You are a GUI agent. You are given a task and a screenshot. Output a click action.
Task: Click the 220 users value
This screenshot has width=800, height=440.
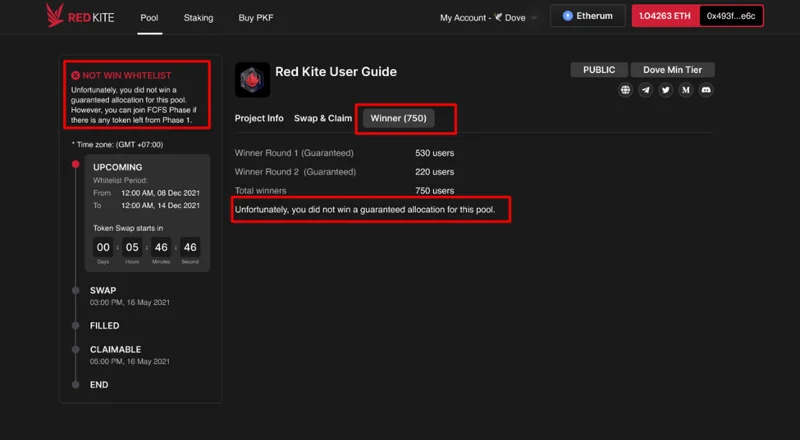click(x=434, y=172)
